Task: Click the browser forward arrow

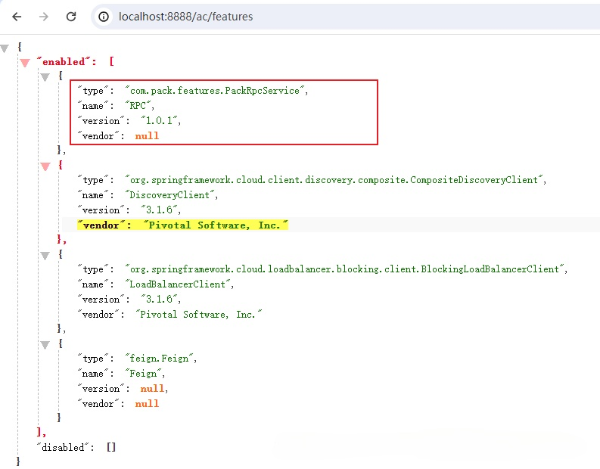Action: (44, 16)
